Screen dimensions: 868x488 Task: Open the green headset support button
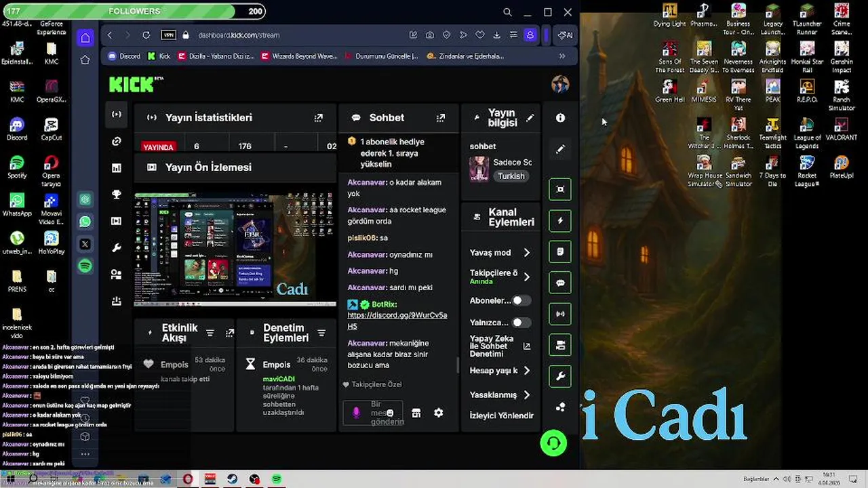[x=553, y=443]
